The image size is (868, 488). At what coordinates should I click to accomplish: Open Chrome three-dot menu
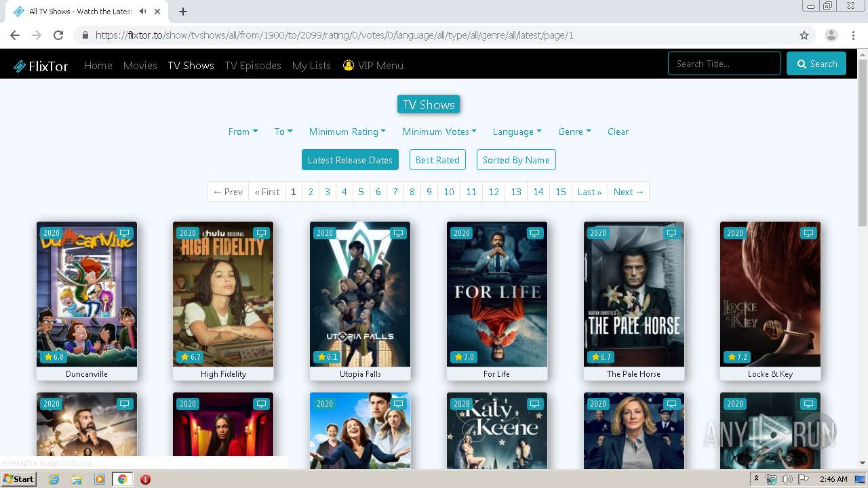[x=853, y=35]
